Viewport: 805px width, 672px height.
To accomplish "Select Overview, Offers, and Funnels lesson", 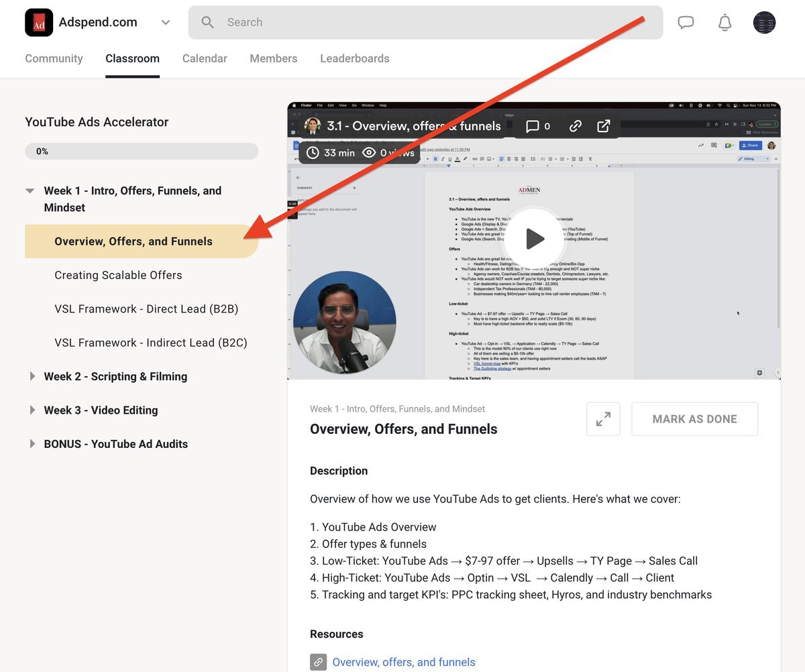I will pos(142,241).
